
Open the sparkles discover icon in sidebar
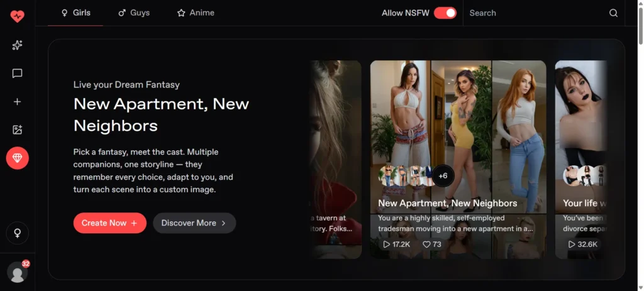(x=17, y=45)
